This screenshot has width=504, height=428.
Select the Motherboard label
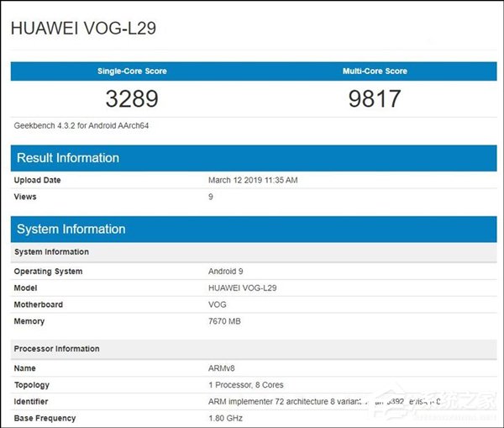(x=39, y=304)
